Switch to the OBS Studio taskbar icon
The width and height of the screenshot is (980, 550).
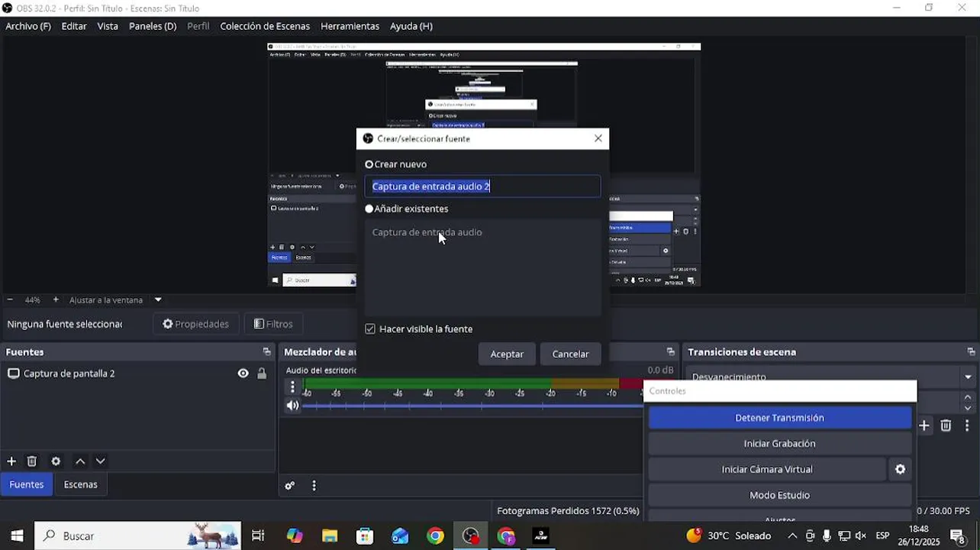pos(470,535)
